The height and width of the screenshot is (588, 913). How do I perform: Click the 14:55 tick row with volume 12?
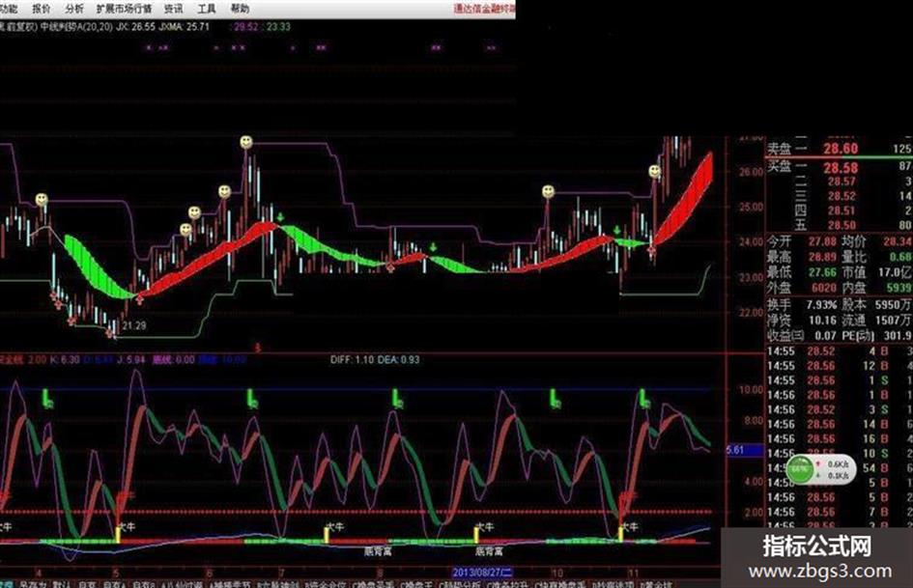click(x=839, y=366)
